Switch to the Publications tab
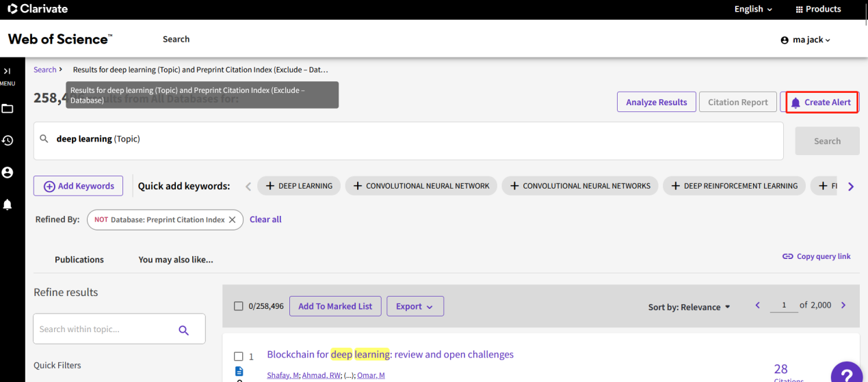Screen dimensions: 868x382 pos(79,260)
